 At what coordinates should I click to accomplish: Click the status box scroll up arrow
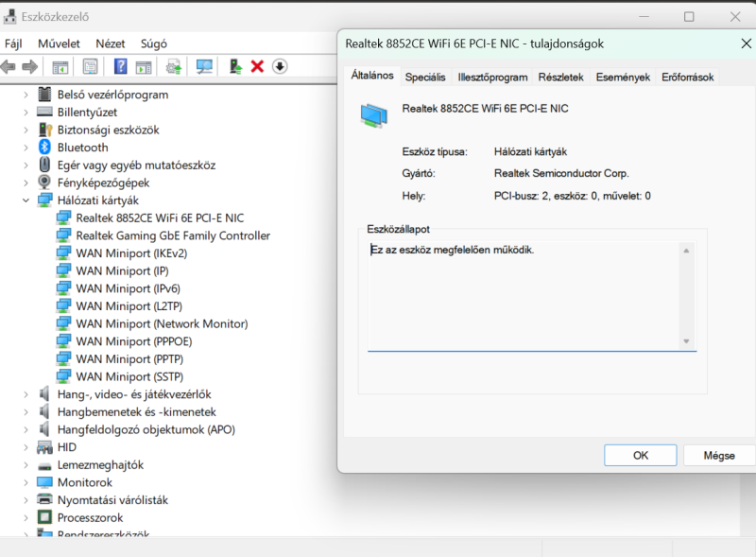(686, 251)
